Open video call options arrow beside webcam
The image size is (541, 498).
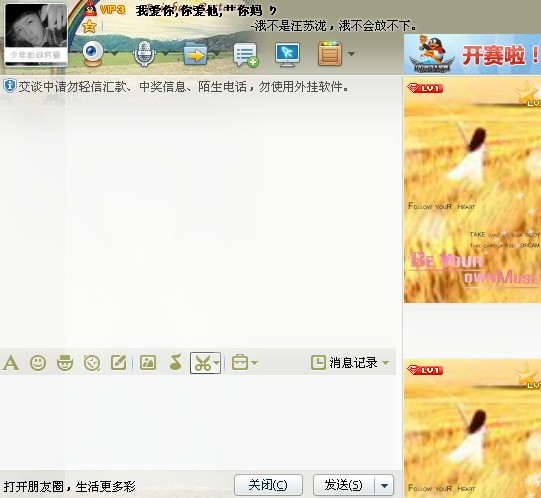click(x=115, y=54)
